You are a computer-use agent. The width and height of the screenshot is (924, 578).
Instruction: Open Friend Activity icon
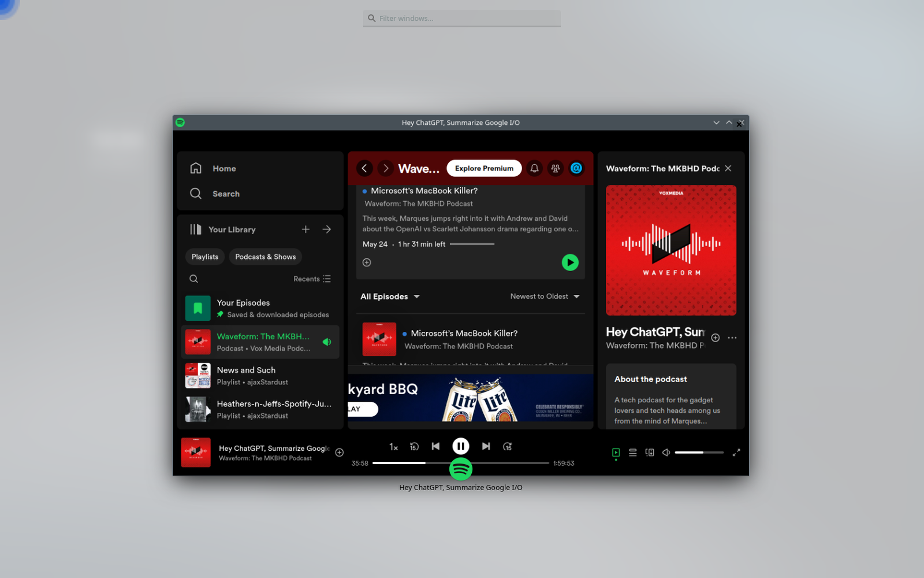click(556, 168)
